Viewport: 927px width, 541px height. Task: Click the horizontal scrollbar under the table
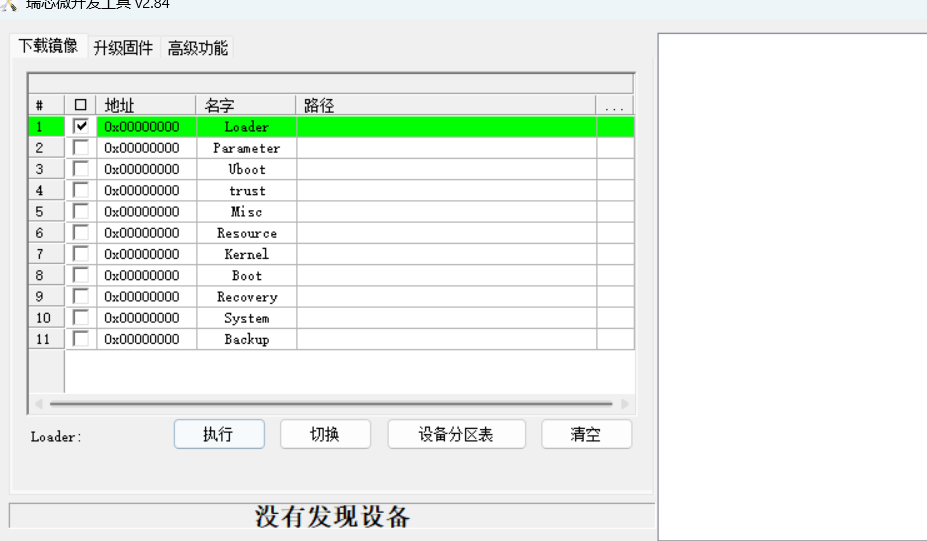(x=330, y=404)
